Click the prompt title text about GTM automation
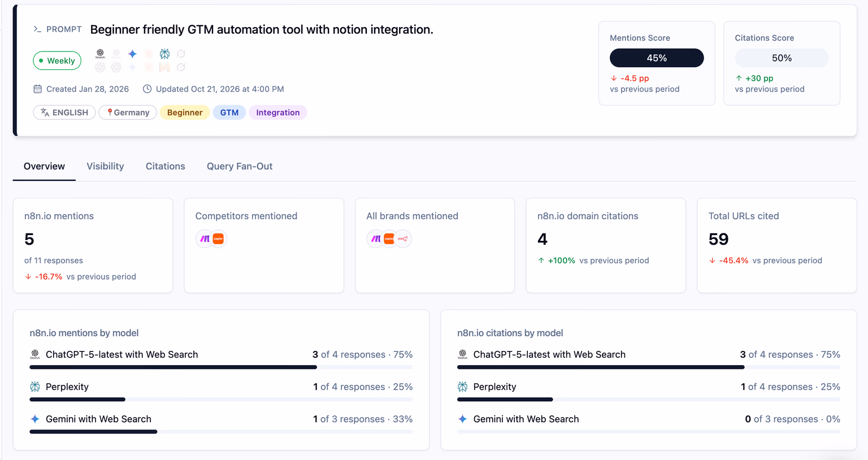 262,29
